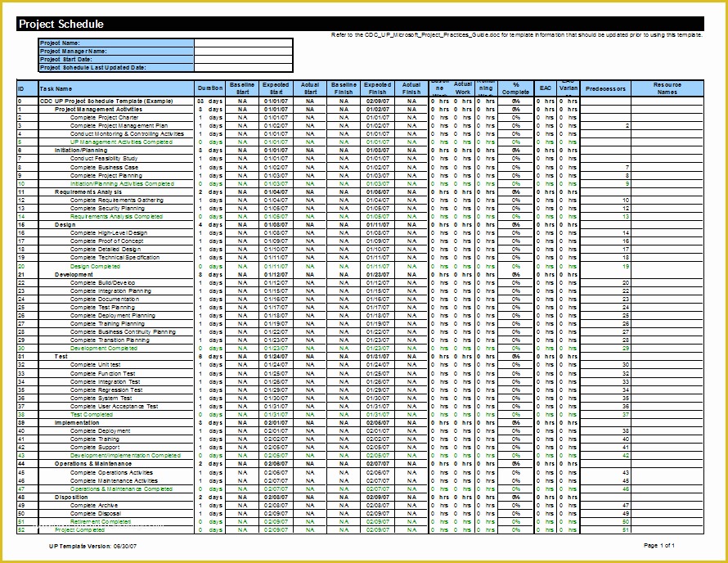Click 'Complete Deployment' task name

pyautogui.click(x=101, y=431)
